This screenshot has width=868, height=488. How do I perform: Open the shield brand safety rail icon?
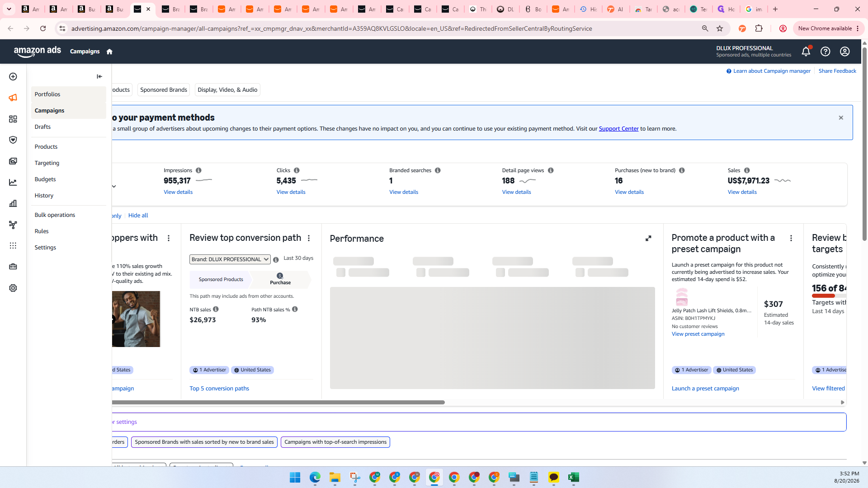point(13,140)
